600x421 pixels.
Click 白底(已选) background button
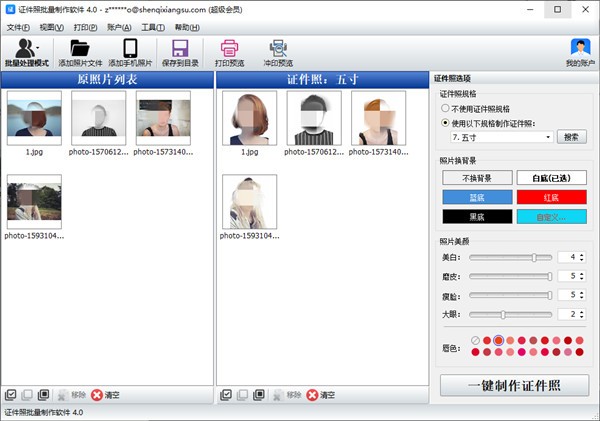(551, 178)
